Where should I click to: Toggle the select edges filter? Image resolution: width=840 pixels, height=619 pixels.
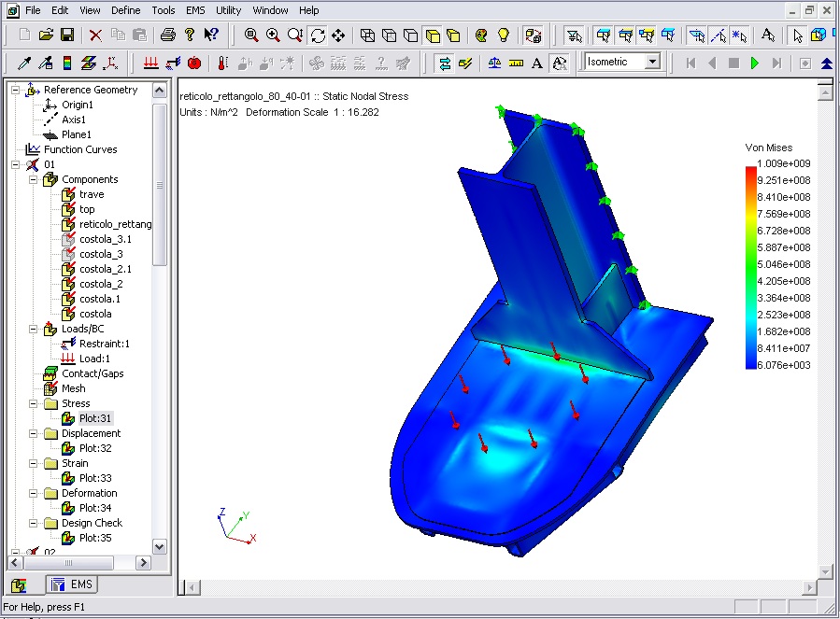click(625, 35)
